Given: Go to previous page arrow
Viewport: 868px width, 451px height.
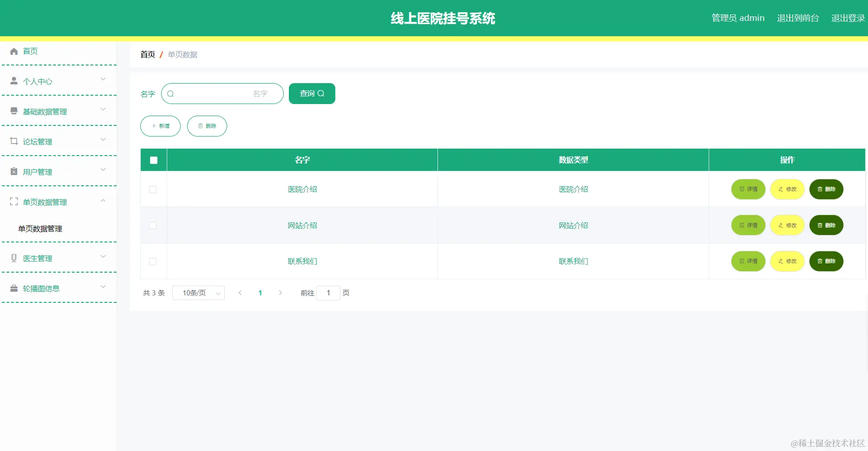Looking at the screenshot, I should [240, 293].
